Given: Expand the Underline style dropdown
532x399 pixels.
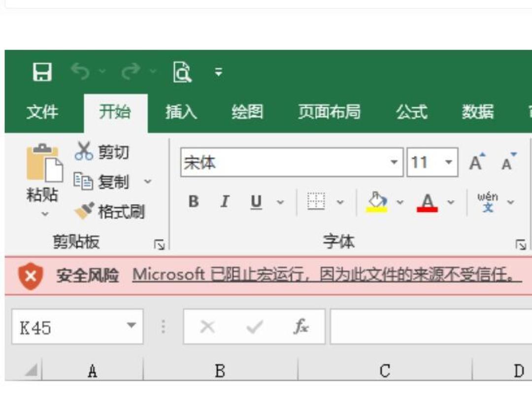Looking at the screenshot, I should (280, 202).
